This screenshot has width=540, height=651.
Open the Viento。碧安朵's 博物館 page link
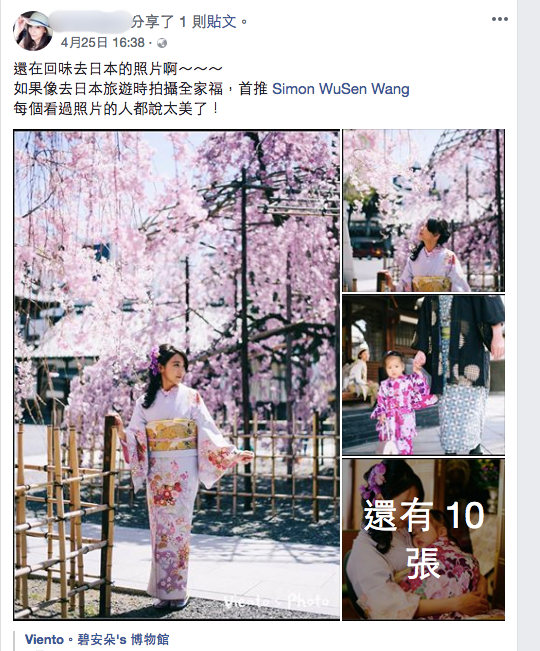point(97,639)
